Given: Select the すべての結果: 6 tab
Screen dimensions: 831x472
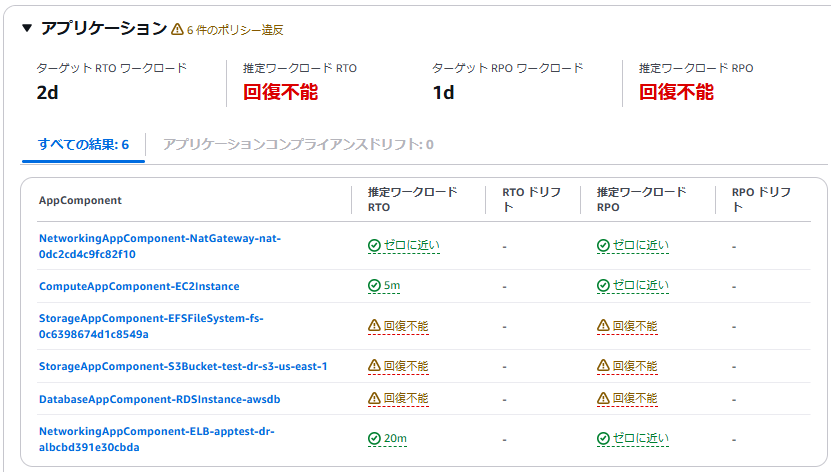Looking at the screenshot, I should pos(83,144).
